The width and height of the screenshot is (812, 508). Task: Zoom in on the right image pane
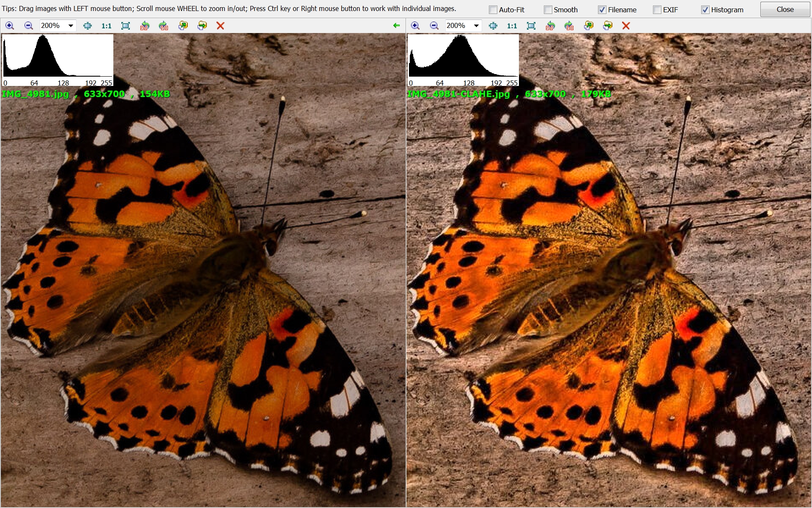(x=415, y=26)
